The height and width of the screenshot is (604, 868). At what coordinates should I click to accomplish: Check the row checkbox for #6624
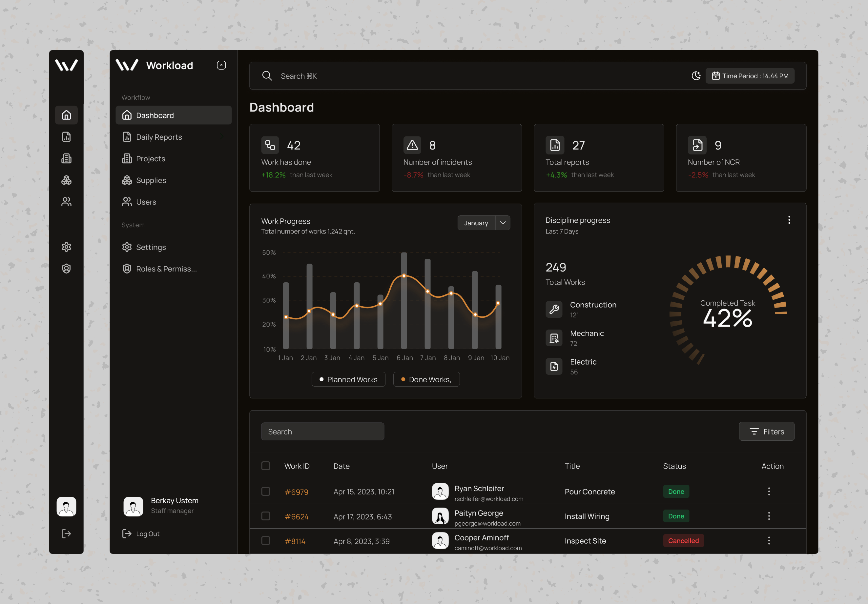pyautogui.click(x=266, y=516)
